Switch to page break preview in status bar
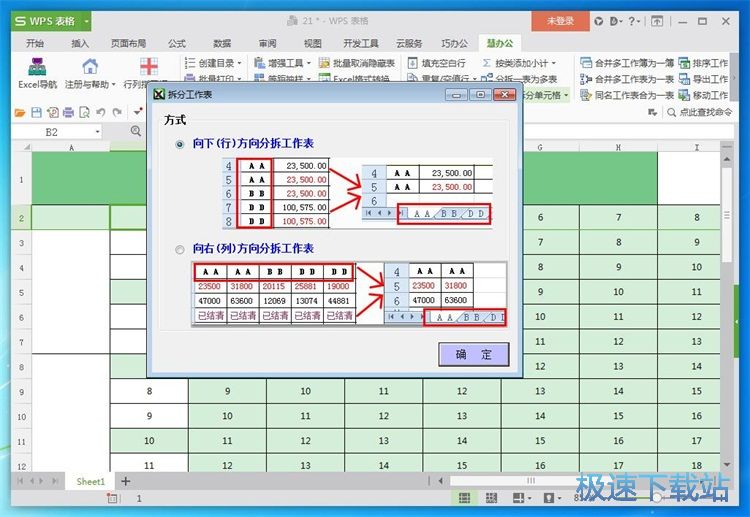Image resolution: width=750 pixels, height=517 pixels. [x=491, y=498]
